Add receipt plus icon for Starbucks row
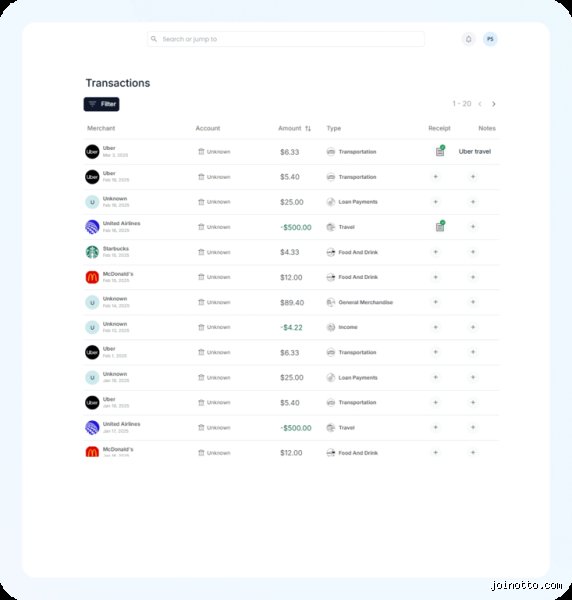The image size is (572, 600). click(435, 252)
